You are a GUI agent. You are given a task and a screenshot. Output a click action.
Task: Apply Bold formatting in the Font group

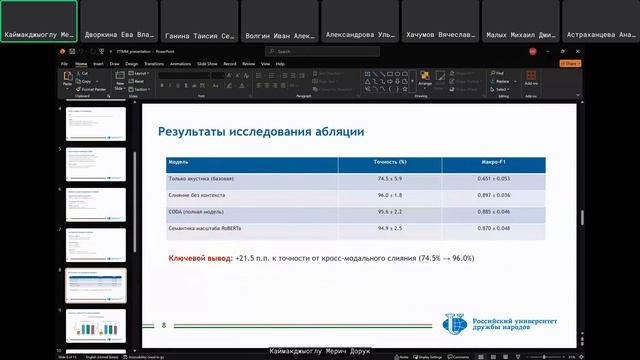pos(162,86)
